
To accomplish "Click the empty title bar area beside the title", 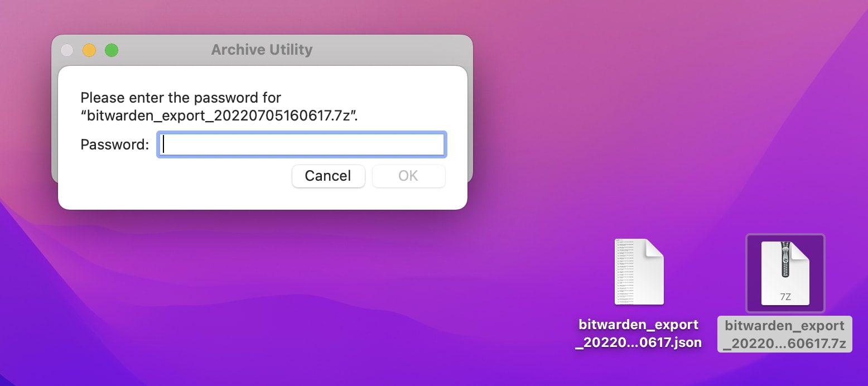I will [x=390, y=50].
